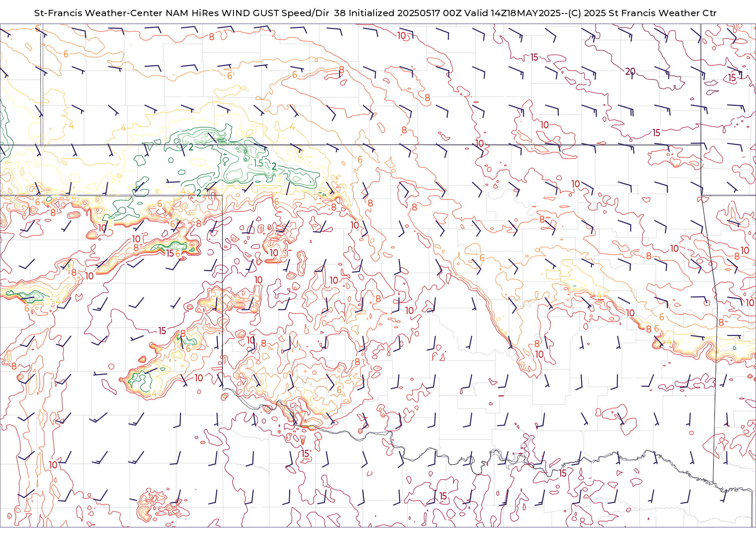Image resolution: width=756 pixels, height=551 pixels.
Task: Click the "(C) 2025 St Francis Weather Ctr" copyright text
Action: tap(642, 13)
